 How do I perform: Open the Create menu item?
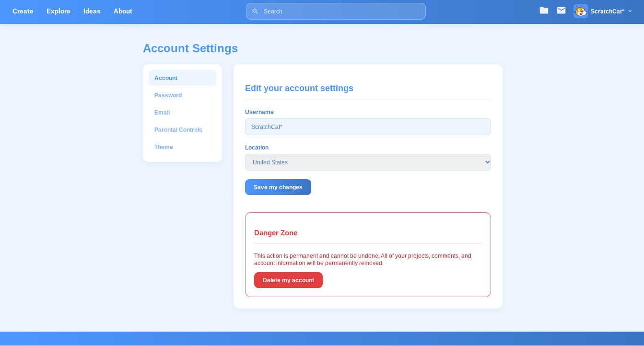coord(23,11)
